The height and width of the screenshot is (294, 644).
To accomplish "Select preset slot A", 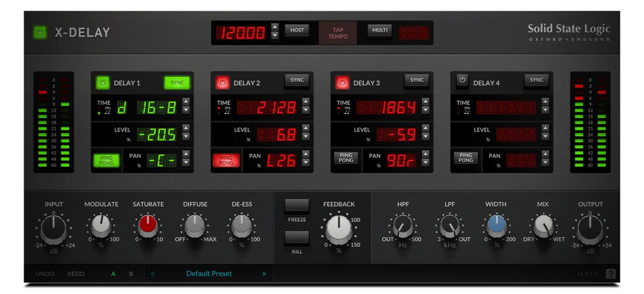I will 113,274.
